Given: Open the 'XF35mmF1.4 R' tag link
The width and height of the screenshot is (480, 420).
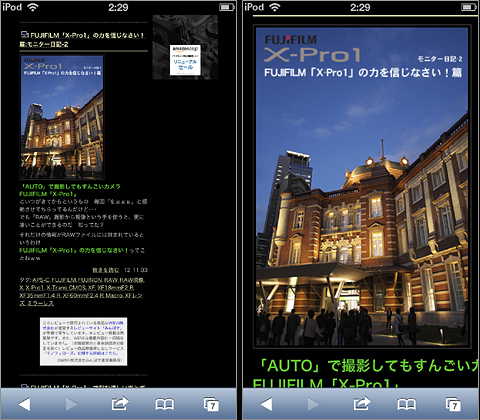Looking at the screenshot, I should pos(40,296).
